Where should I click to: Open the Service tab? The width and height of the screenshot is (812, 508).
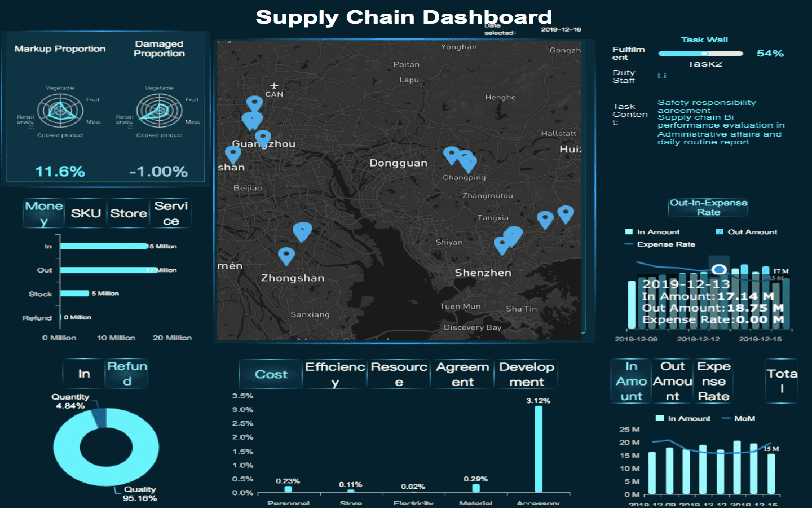point(171,213)
